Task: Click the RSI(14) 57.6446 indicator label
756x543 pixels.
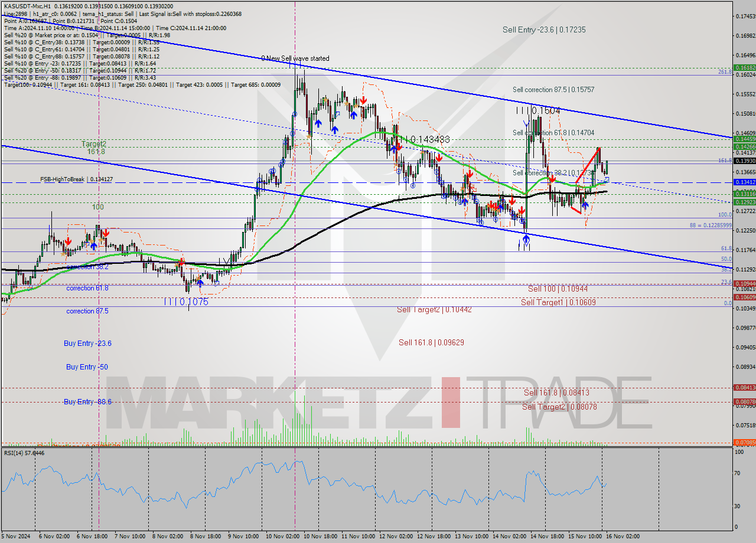Action: pos(24,453)
